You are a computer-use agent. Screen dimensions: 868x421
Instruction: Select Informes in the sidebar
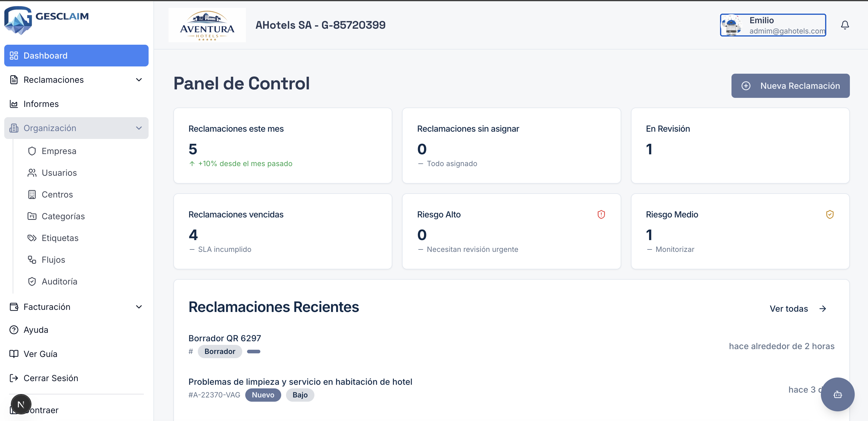41,104
